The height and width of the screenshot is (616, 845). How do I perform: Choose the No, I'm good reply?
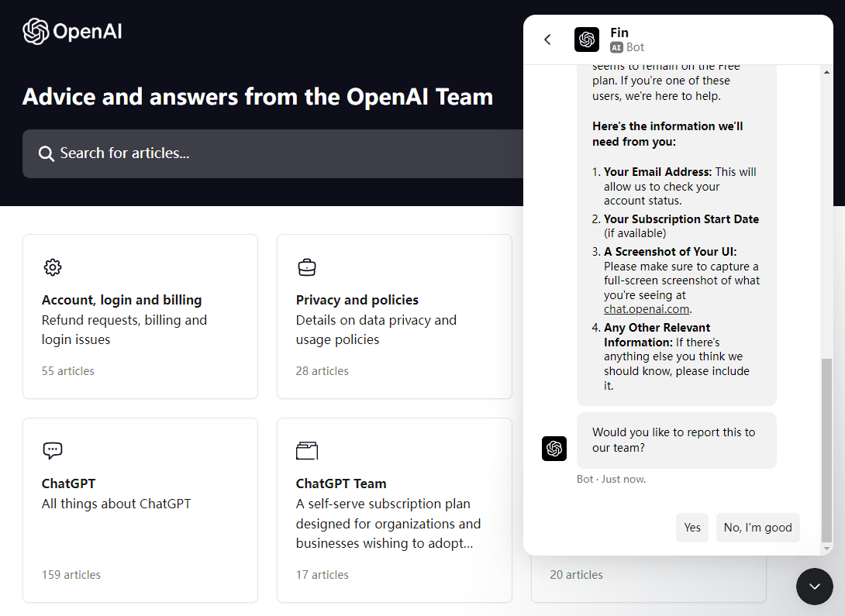(x=757, y=528)
